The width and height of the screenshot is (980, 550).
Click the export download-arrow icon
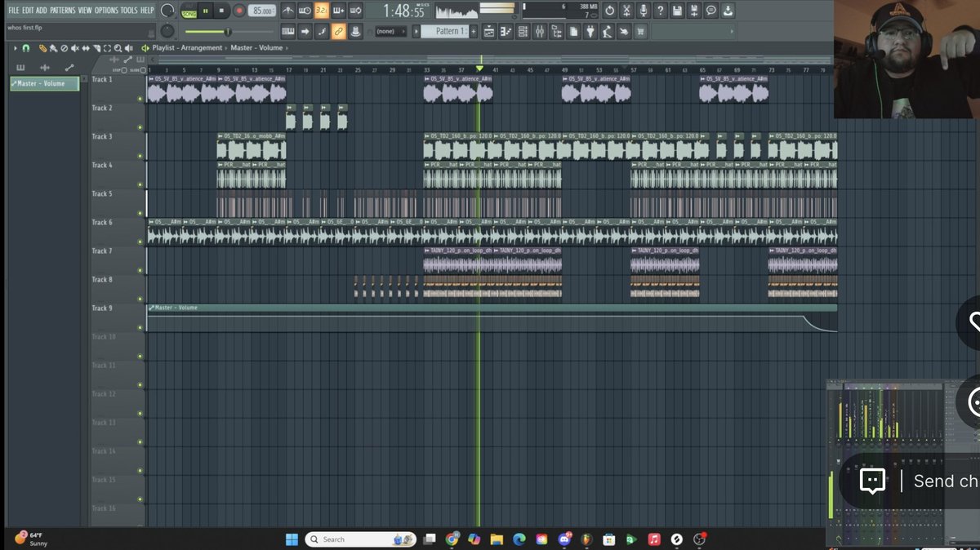(x=728, y=11)
